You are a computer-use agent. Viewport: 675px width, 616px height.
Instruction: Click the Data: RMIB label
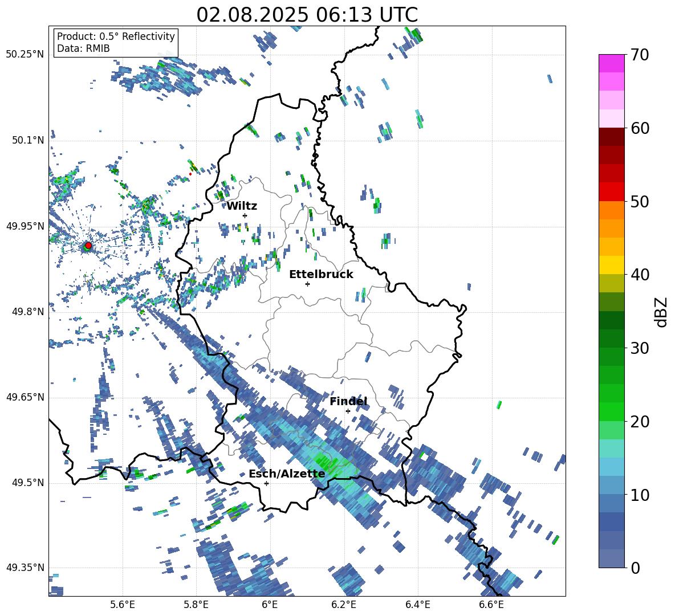coord(83,48)
